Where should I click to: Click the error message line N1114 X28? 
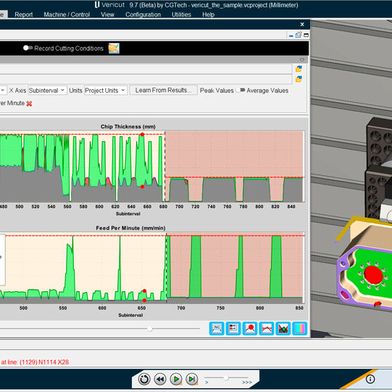coord(35,362)
